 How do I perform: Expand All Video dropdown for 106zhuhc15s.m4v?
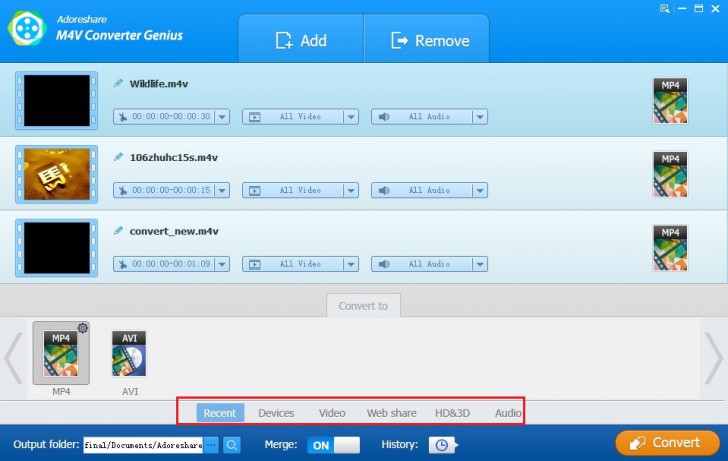pyautogui.click(x=351, y=190)
